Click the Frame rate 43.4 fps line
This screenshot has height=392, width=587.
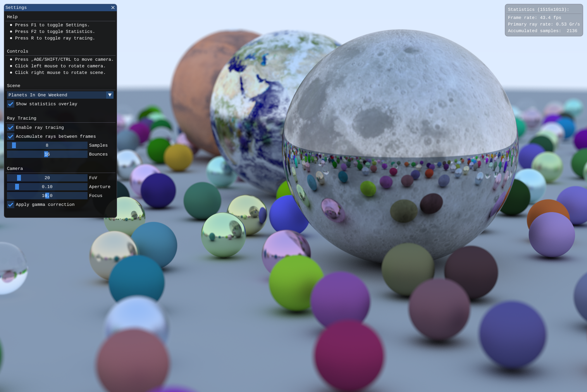(535, 17)
